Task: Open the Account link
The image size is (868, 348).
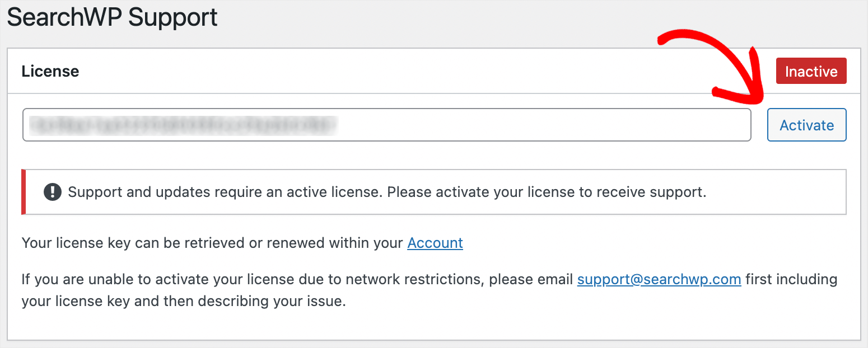Action: pyautogui.click(x=435, y=243)
